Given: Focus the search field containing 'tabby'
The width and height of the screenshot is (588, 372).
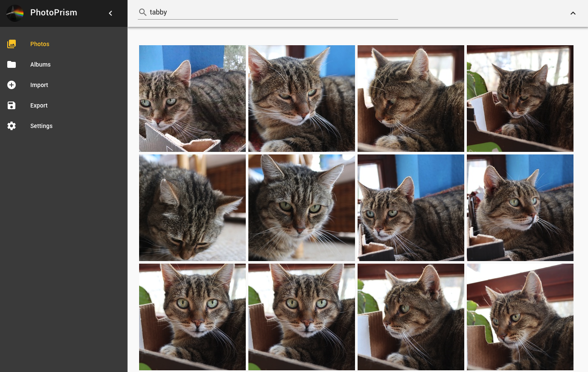Looking at the screenshot, I should pyautogui.click(x=273, y=12).
